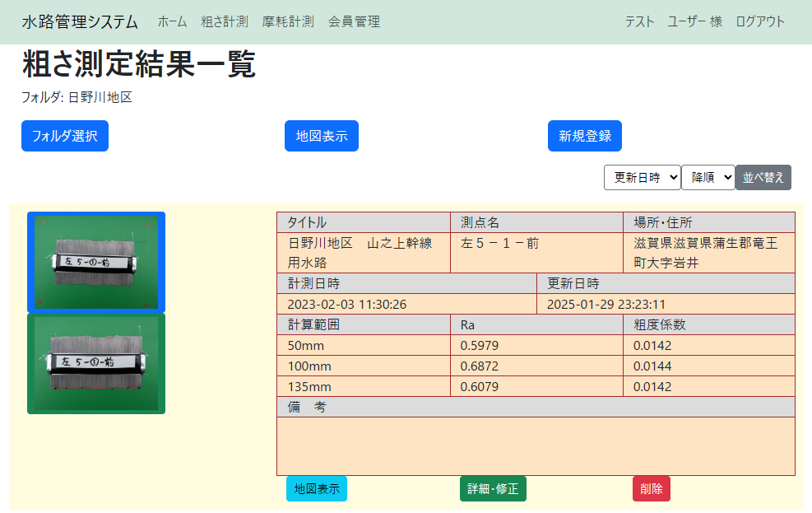Click the 水路管理システム brand link
812x513 pixels.
[x=80, y=21]
